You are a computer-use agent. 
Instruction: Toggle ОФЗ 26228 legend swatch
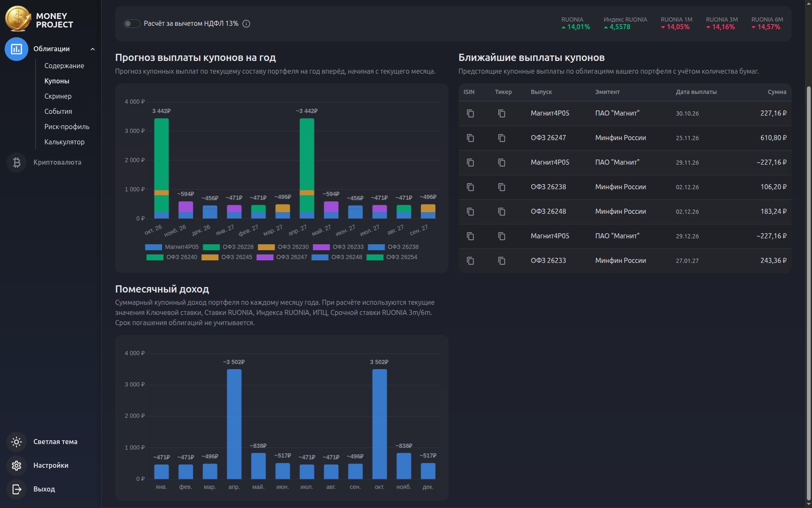pyautogui.click(x=211, y=247)
